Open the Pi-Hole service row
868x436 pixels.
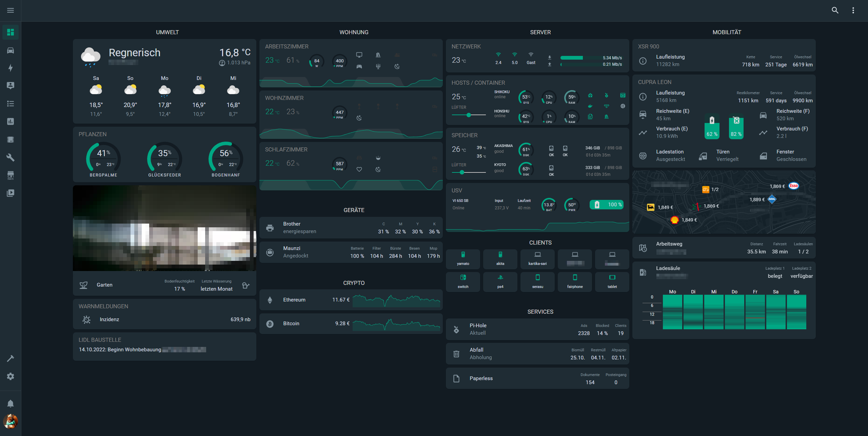point(537,329)
